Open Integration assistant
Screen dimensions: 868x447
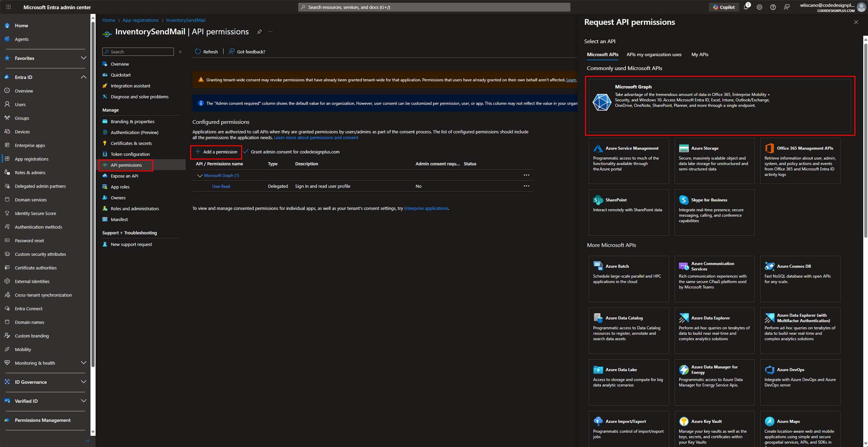pyautogui.click(x=130, y=86)
